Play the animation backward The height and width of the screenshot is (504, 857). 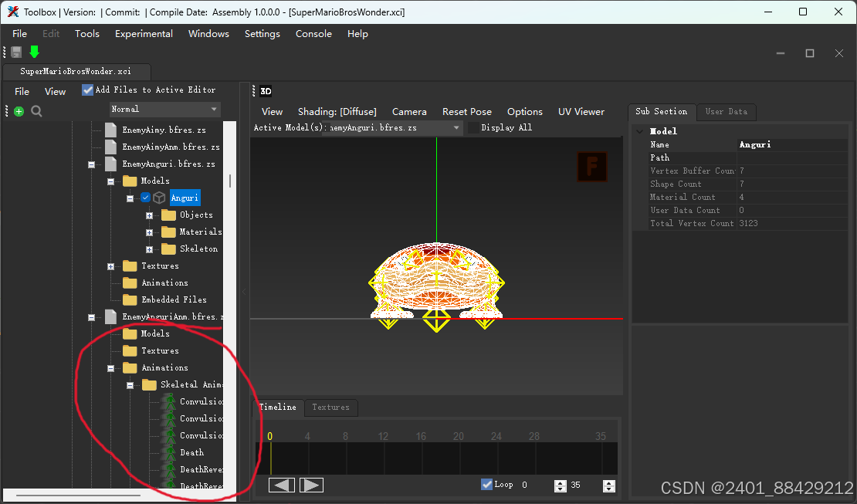[x=282, y=485]
